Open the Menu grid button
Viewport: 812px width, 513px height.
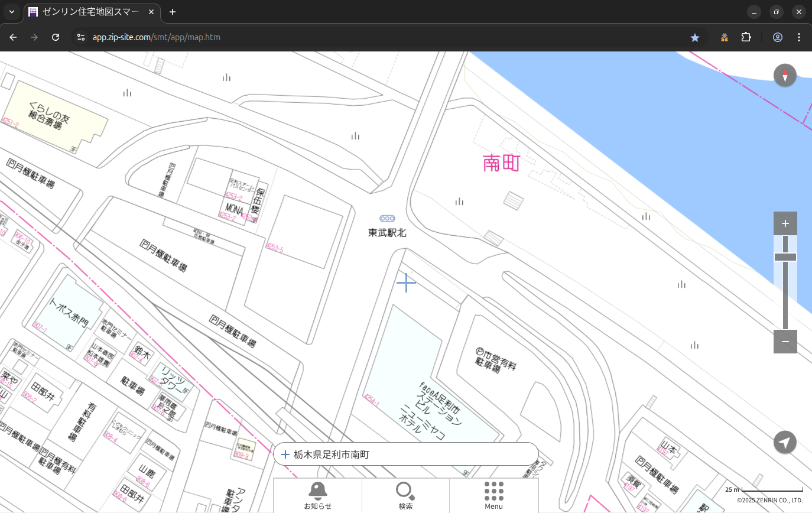[x=493, y=495]
